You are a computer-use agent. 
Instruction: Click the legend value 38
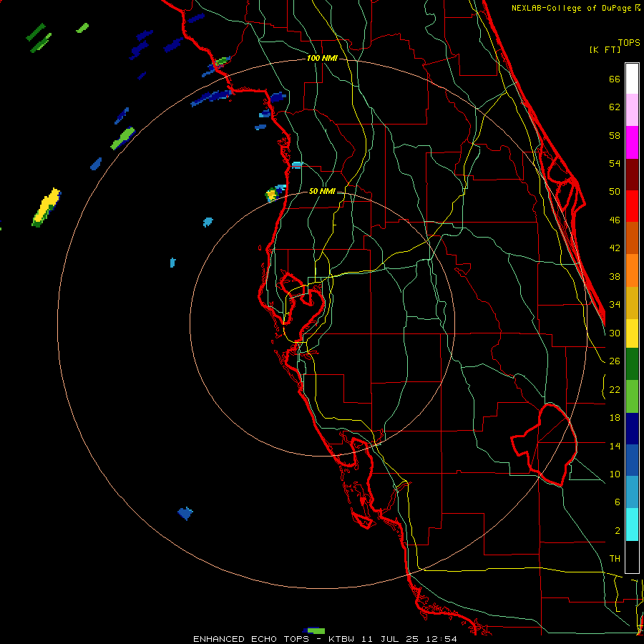pos(615,276)
